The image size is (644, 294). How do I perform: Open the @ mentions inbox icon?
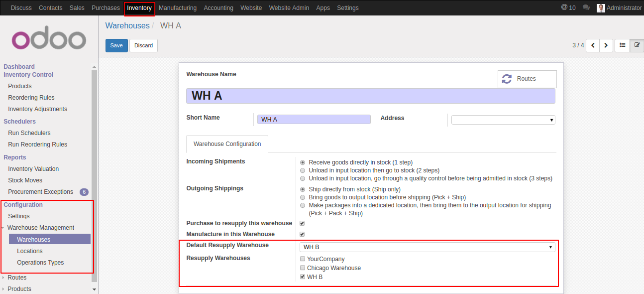[568, 7]
